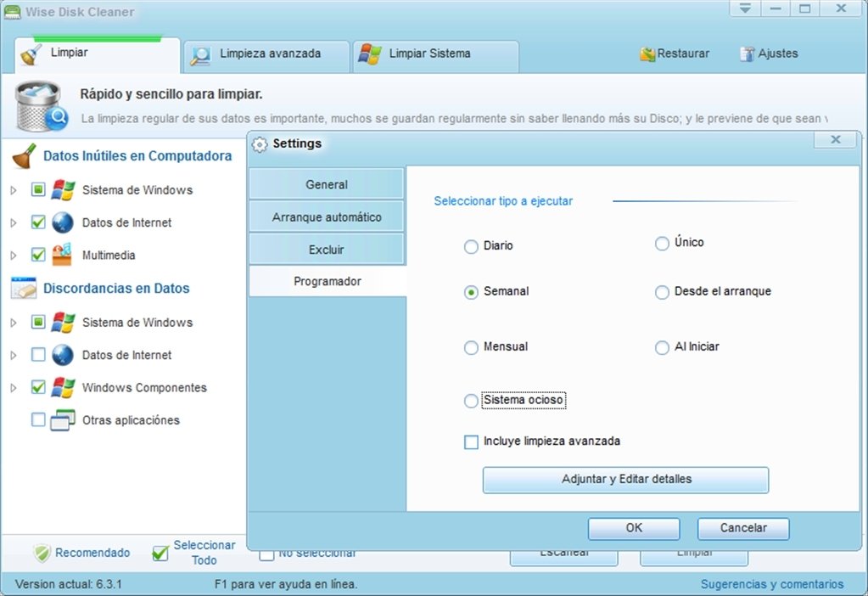Open the General settings section

(327, 184)
